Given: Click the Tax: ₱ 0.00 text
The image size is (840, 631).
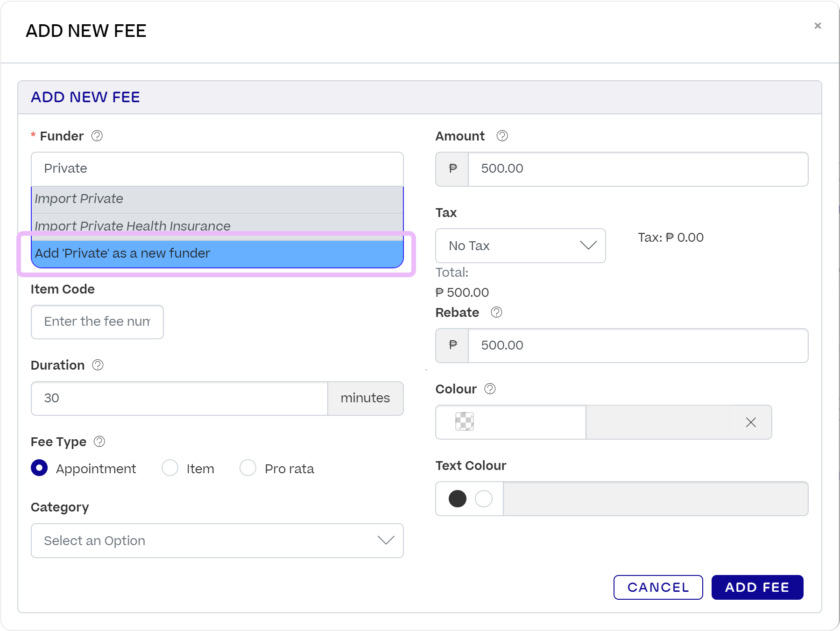Looking at the screenshot, I should [x=671, y=238].
